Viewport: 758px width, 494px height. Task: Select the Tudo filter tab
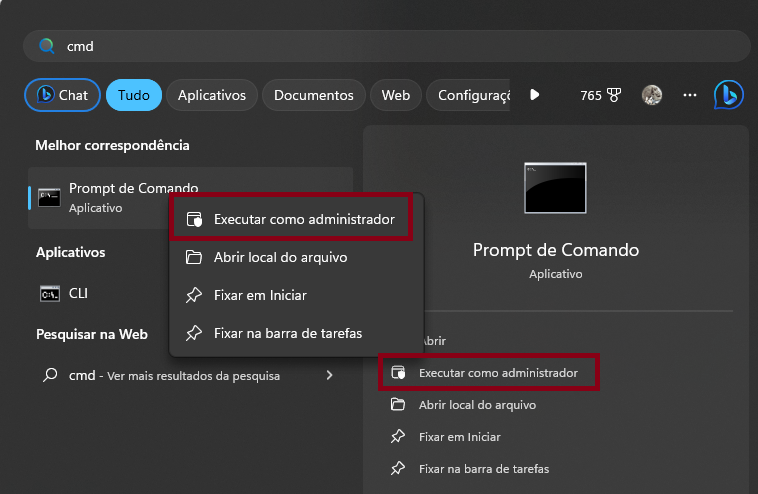coord(133,95)
